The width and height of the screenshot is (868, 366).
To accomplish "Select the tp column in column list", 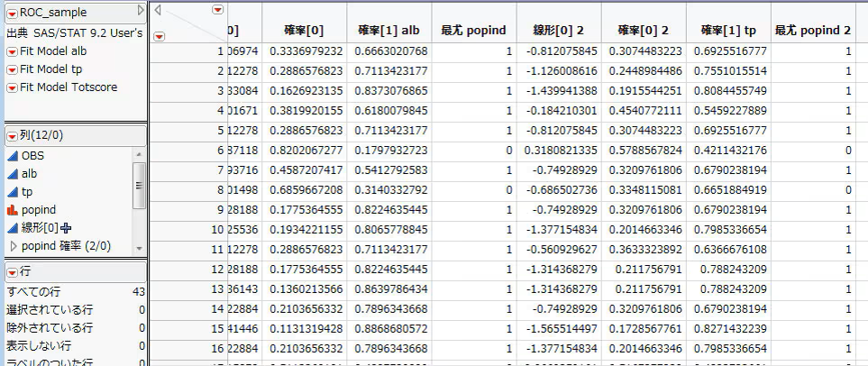I will tap(27, 192).
